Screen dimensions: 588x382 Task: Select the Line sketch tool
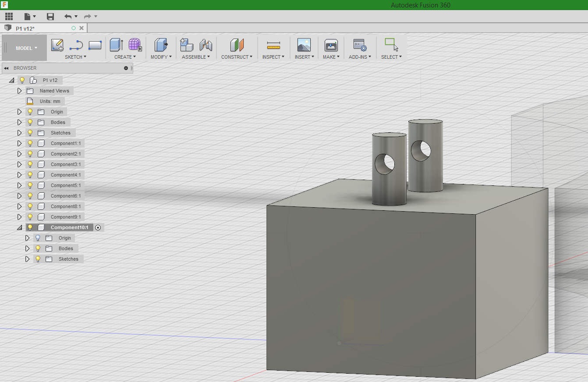coord(76,45)
